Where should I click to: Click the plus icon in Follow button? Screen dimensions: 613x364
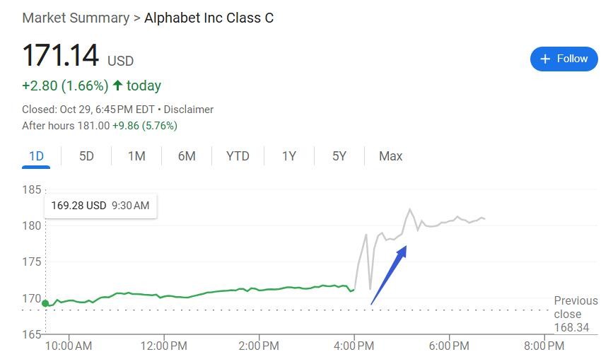pyautogui.click(x=545, y=59)
